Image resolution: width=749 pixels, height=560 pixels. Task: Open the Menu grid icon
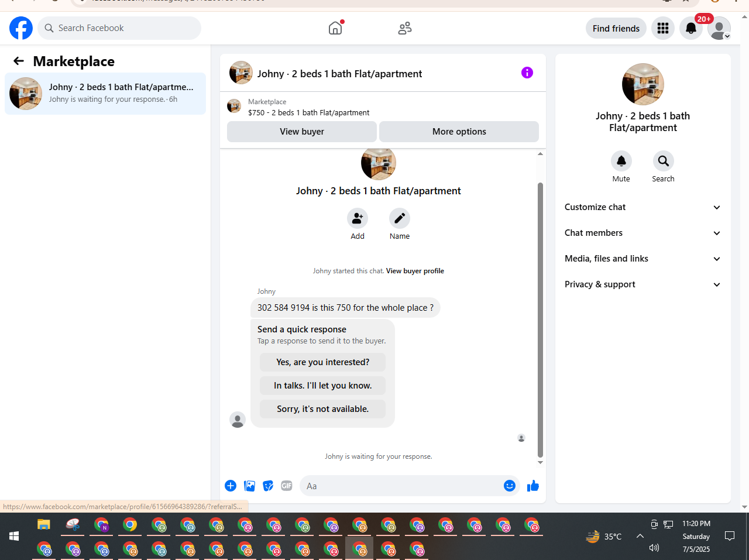click(x=663, y=28)
